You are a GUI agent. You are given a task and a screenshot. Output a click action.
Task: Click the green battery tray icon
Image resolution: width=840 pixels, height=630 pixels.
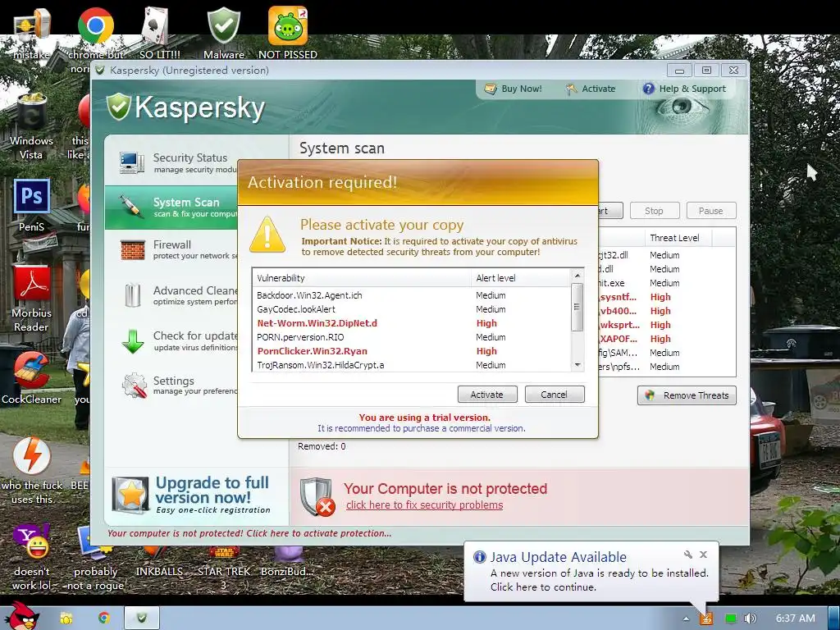click(731, 619)
